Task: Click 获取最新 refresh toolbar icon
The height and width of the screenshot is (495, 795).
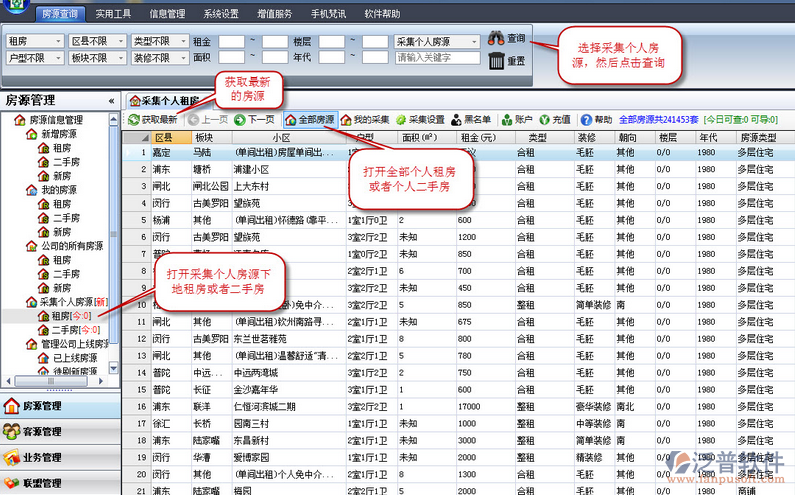Action: point(152,120)
